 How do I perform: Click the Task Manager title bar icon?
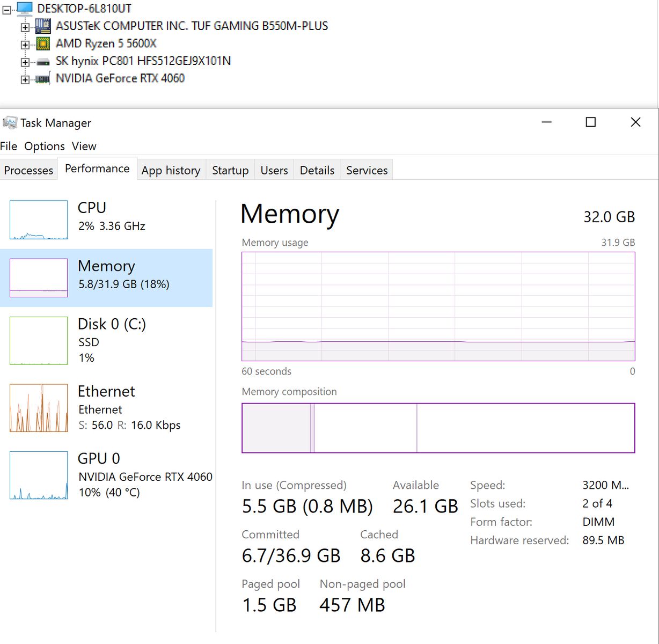(x=10, y=123)
